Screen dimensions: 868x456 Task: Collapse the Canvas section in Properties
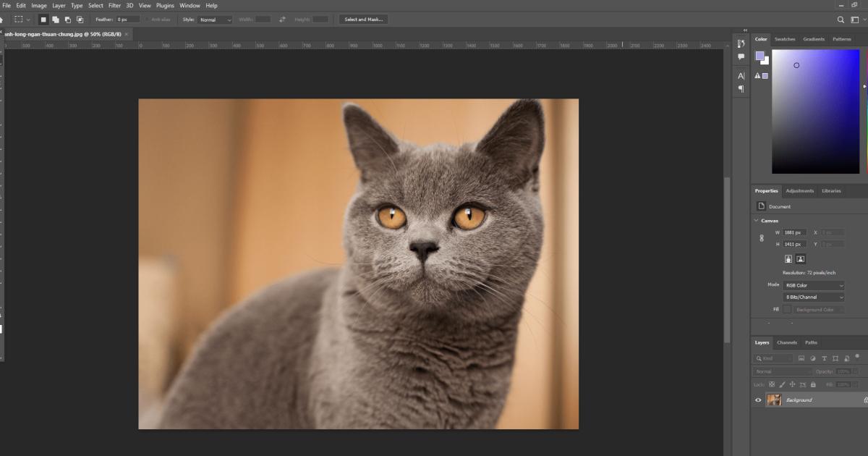click(x=755, y=220)
